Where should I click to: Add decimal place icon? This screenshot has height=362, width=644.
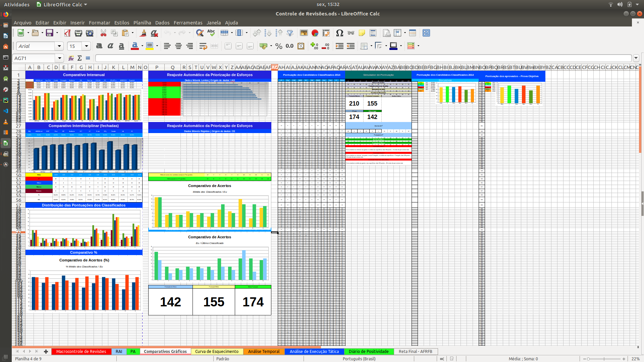click(314, 46)
